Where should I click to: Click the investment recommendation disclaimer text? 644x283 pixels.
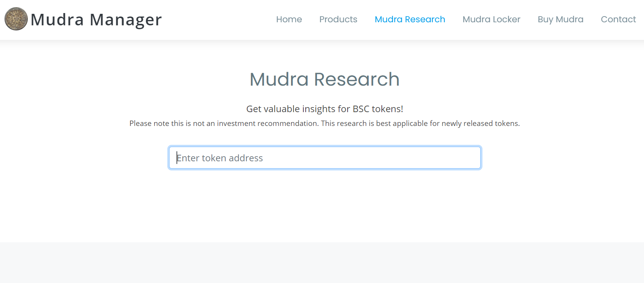pyautogui.click(x=324, y=123)
